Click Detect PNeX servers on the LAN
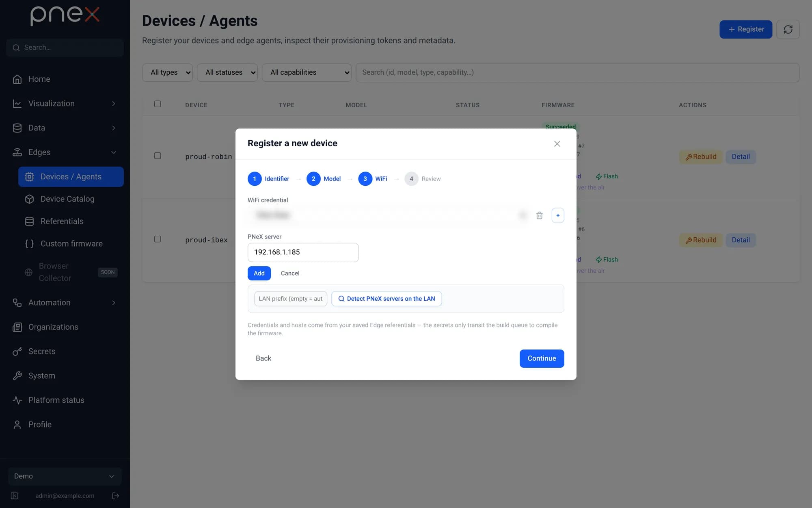The width and height of the screenshot is (812, 508). pos(387,299)
